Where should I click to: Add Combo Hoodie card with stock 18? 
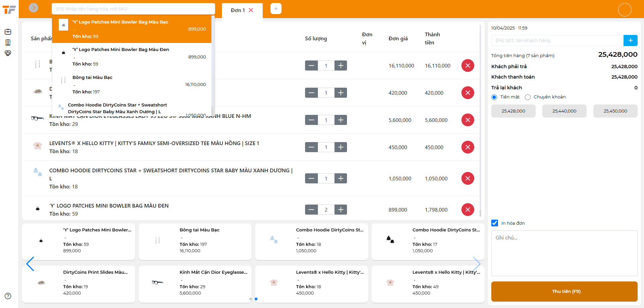311,241
